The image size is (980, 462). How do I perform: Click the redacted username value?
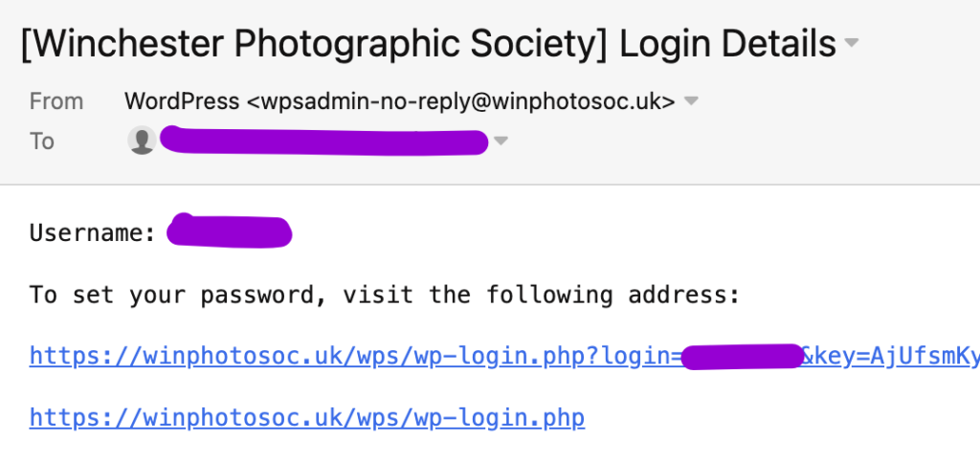[x=230, y=232]
